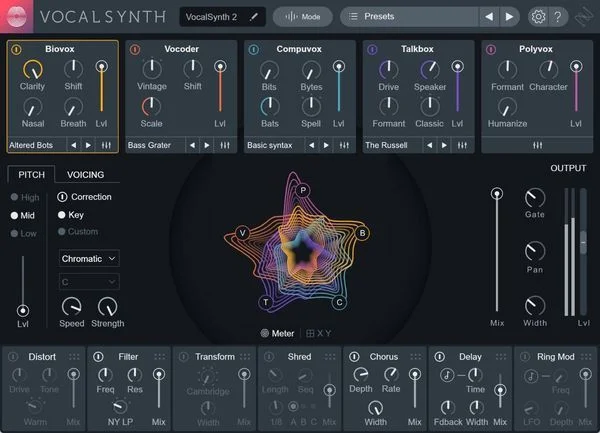Click the V node in visualizer
This screenshot has width=600, height=433.
(x=242, y=233)
